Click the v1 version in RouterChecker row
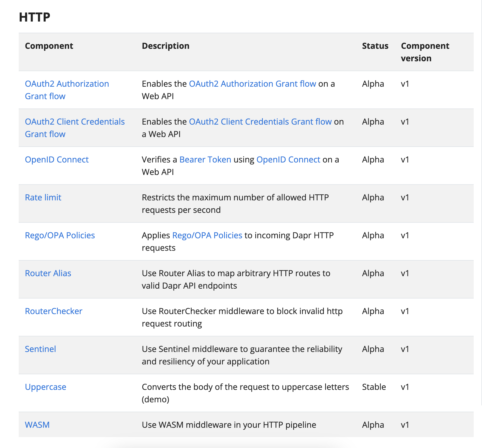 (405, 311)
